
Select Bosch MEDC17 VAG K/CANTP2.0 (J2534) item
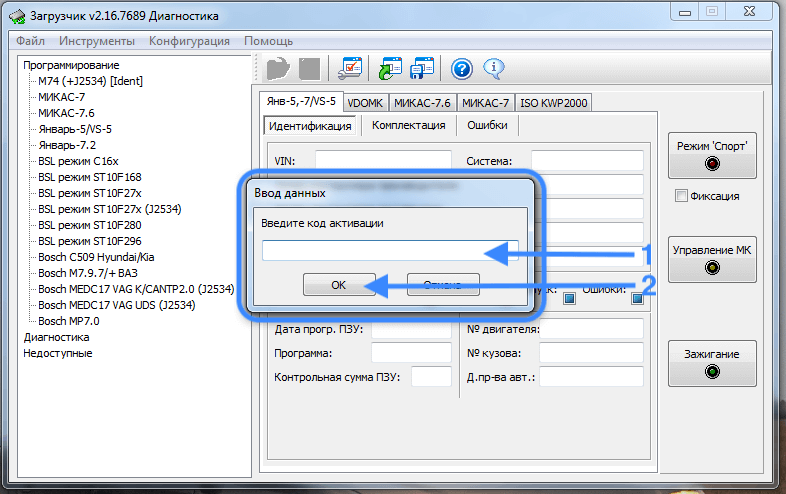coord(136,289)
